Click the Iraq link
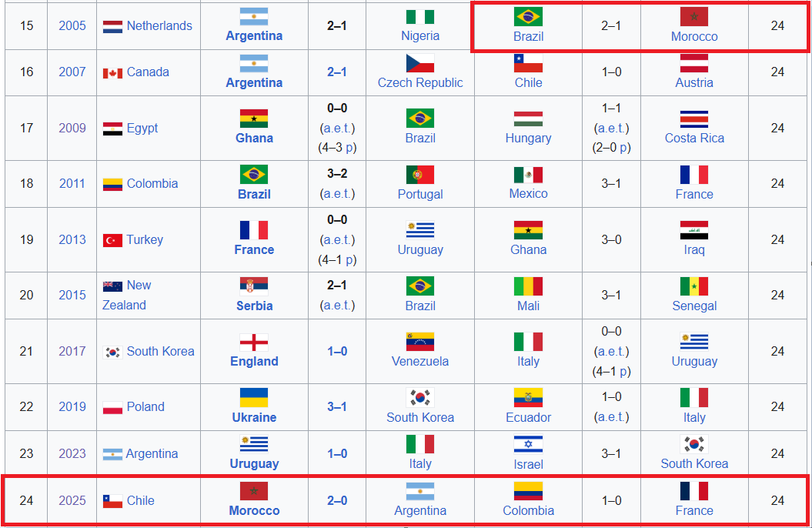Image resolution: width=812 pixels, height=528 pixels. pyautogui.click(x=694, y=249)
